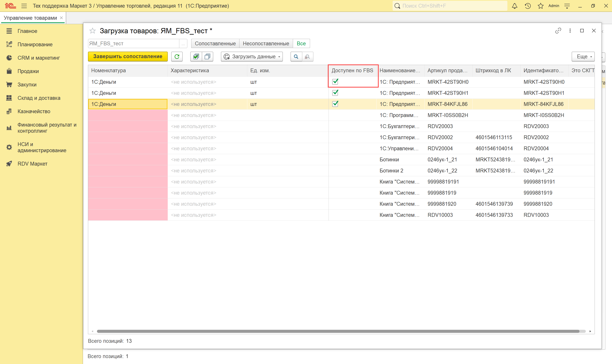Open selection ellipsis next to ЯМ_FBS_тест
Screen dimensions: 612x364
click(x=183, y=44)
